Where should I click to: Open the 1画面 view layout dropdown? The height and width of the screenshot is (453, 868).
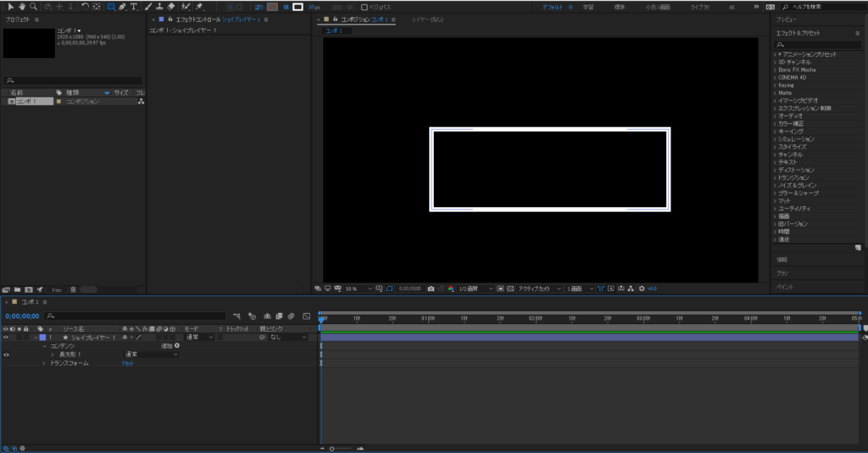pyautogui.click(x=580, y=288)
